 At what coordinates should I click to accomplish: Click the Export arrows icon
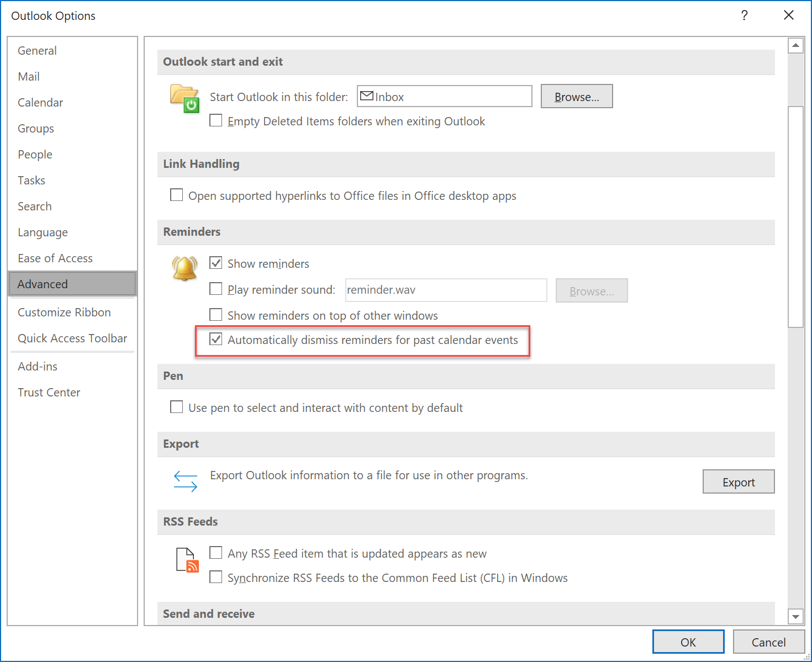tap(185, 481)
